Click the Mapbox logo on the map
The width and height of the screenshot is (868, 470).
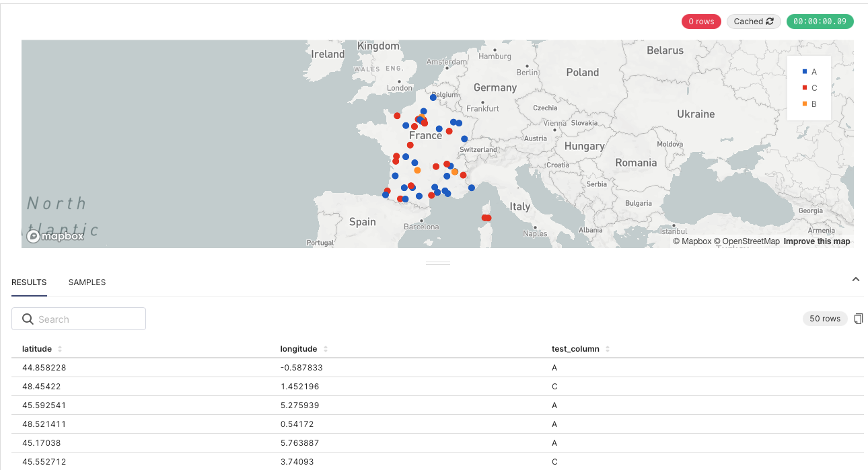55,236
